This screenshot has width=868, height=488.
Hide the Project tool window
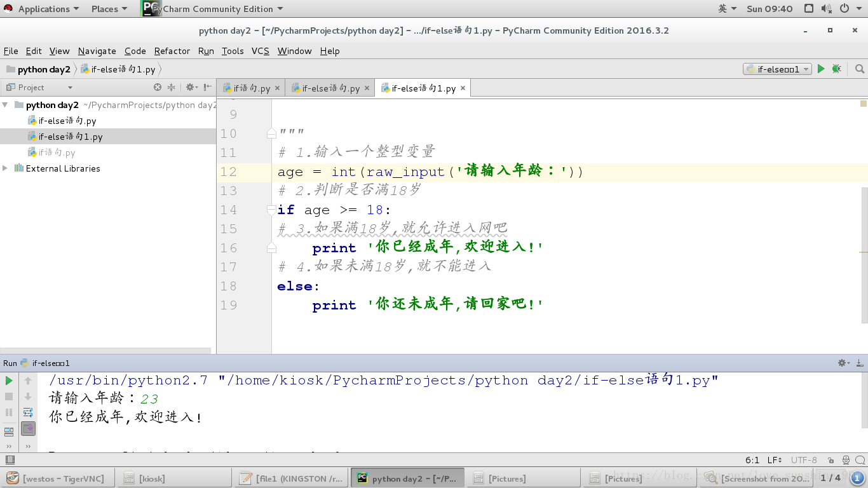208,87
